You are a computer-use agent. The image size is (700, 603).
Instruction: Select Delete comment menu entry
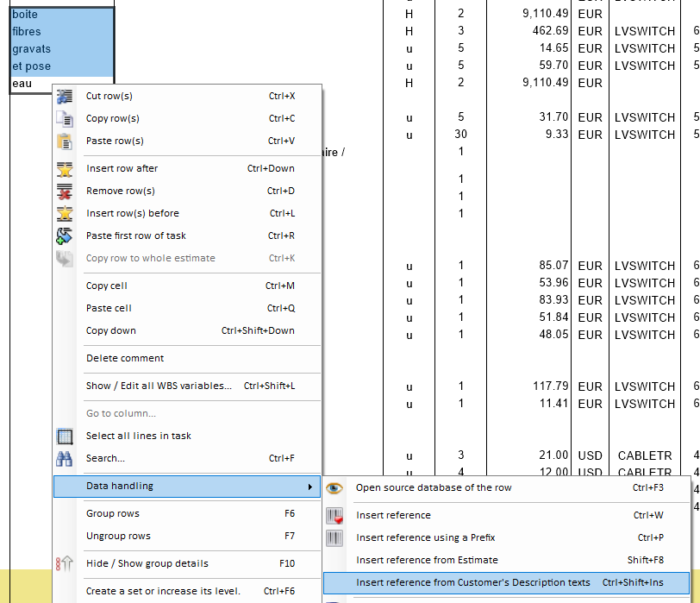pos(125,358)
